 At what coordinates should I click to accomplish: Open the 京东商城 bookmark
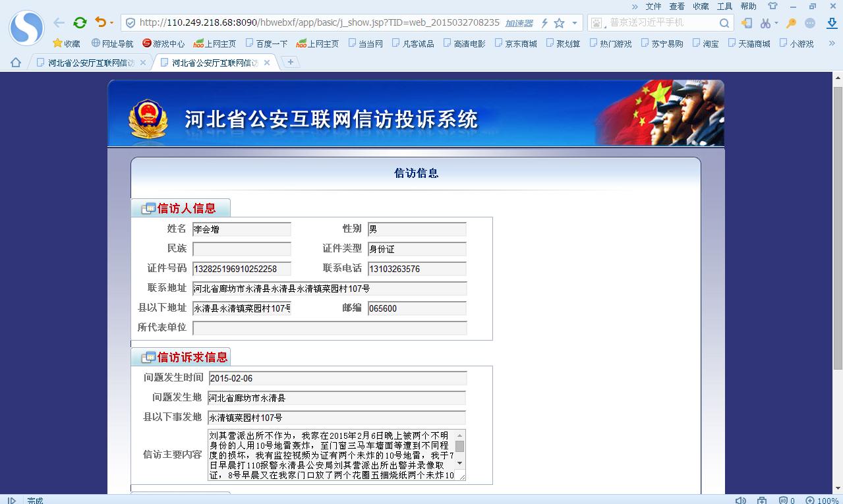(515, 43)
